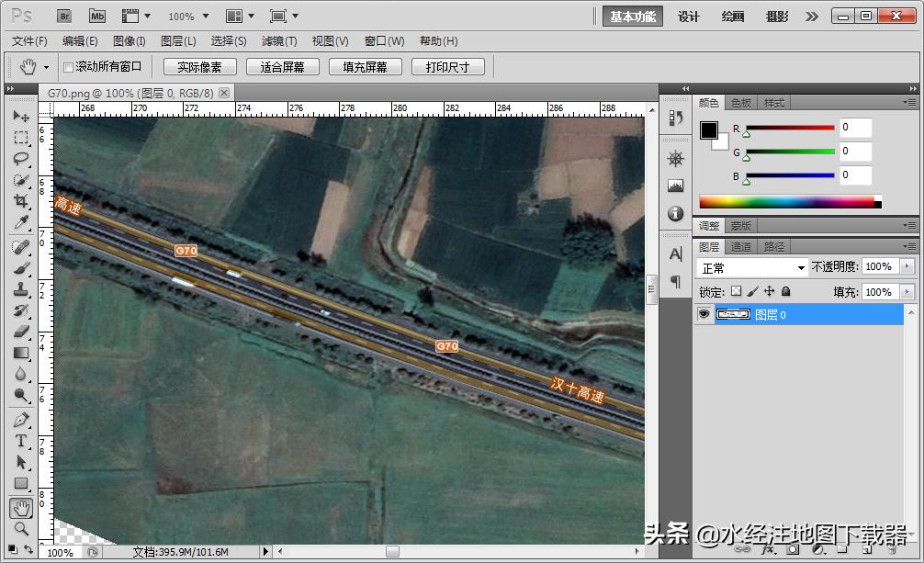Screen dimensions: 924x563
Task: Hide layer 图层 0 visibility eye
Action: pos(703,314)
